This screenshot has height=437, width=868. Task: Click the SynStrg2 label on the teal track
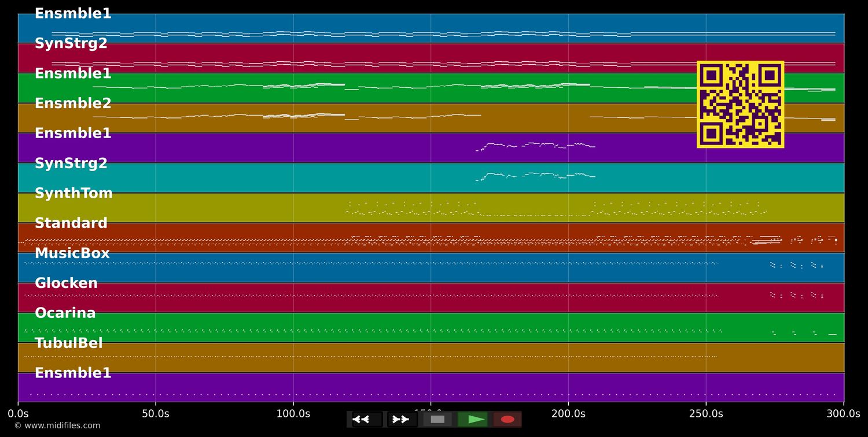(71, 164)
